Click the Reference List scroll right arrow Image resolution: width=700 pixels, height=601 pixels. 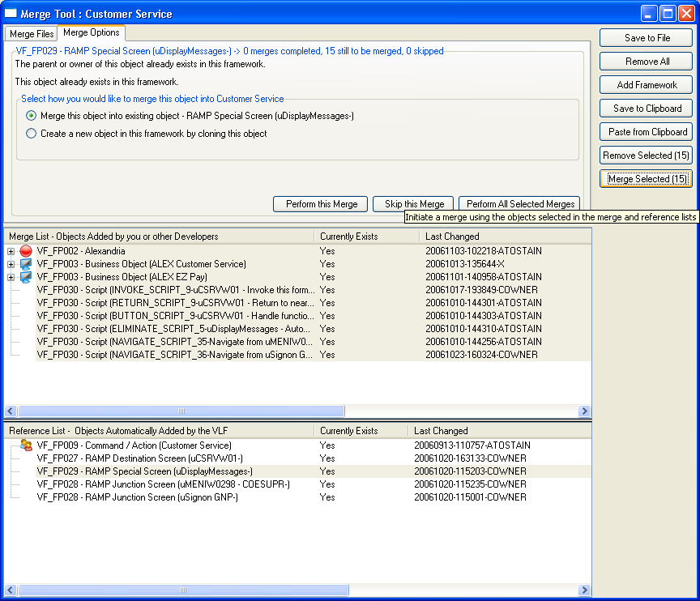(x=583, y=590)
